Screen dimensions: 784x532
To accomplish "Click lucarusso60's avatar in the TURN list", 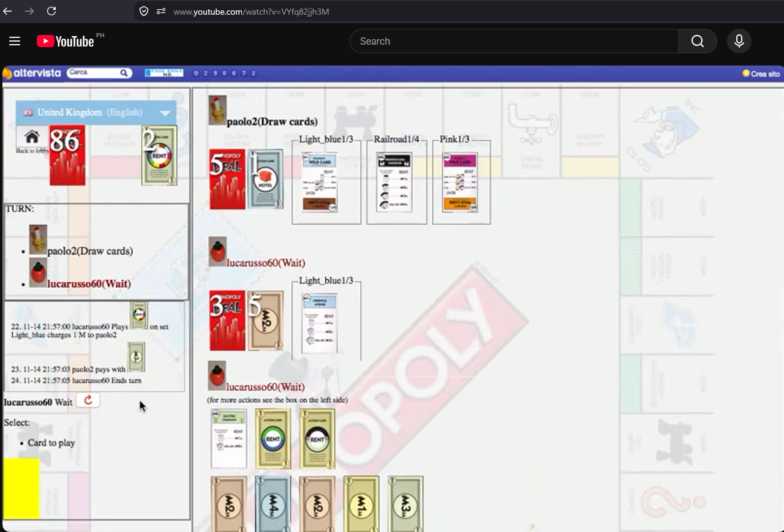I will click(38, 272).
